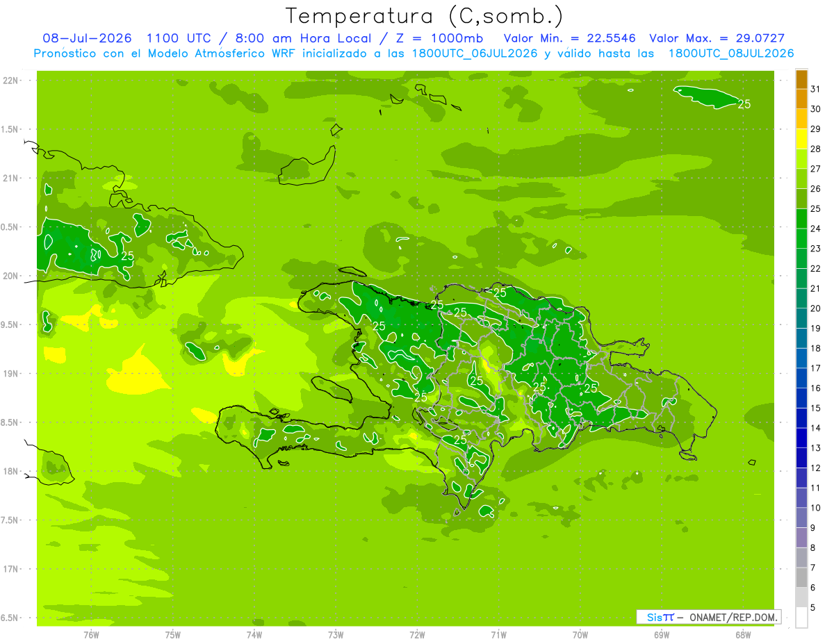This screenshot has width=834, height=644.
Task: Select the dark orange swatch above legend value 31
Action: click(801, 79)
